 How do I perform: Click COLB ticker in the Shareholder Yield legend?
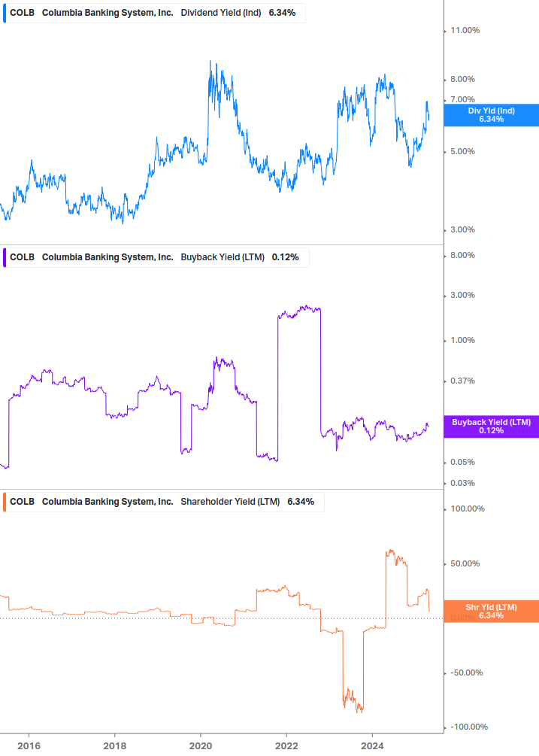[22, 502]
